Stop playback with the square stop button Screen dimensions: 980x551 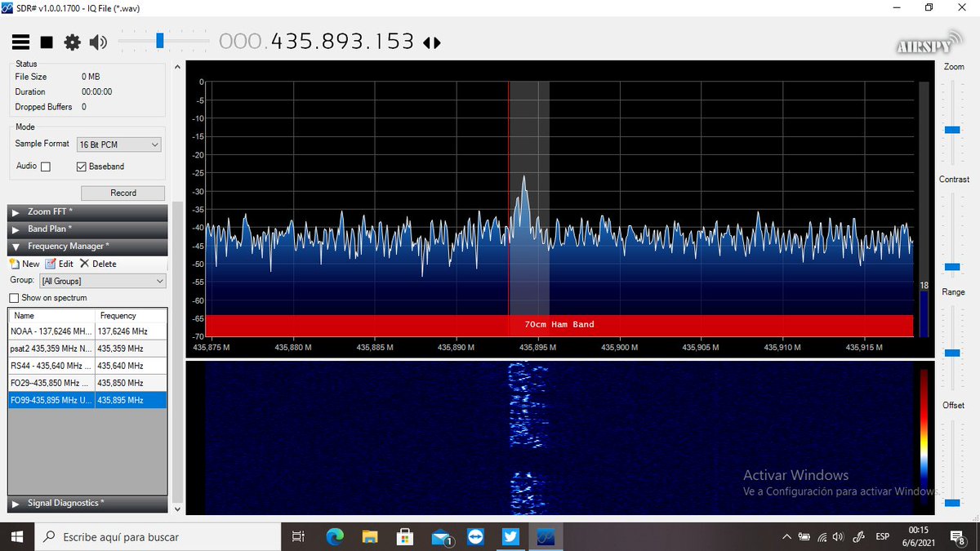tap(47, 42)
